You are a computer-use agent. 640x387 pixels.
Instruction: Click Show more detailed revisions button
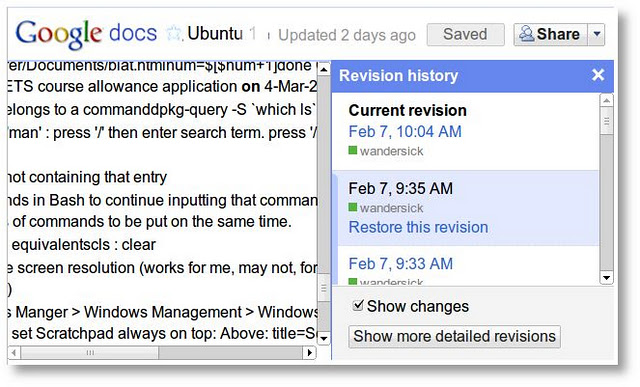(x=454, y=336)
